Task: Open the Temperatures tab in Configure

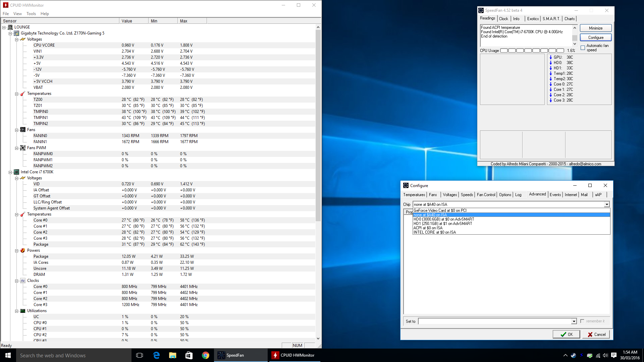Action: tap(414, 195)
